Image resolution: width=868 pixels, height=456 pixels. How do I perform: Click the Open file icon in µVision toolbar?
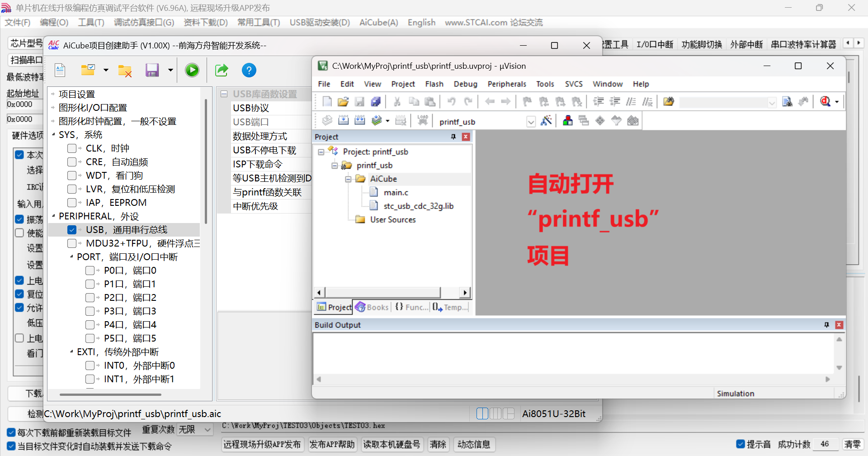tap(343, 101)
